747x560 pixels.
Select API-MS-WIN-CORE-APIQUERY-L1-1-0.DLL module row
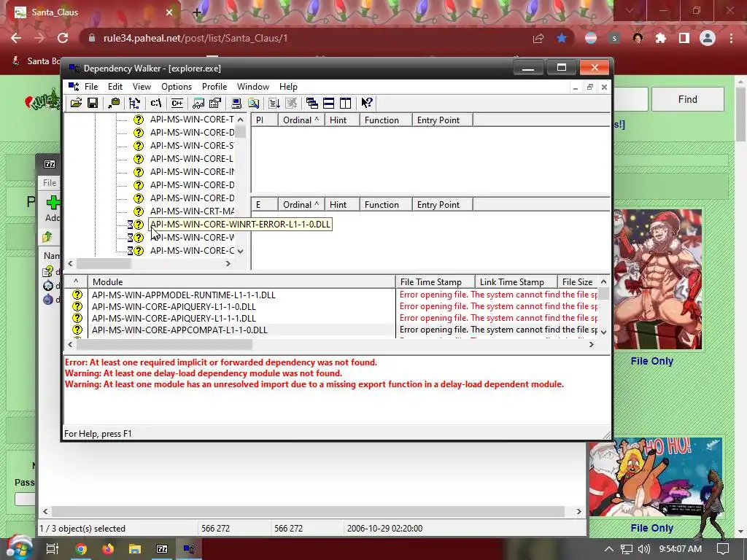coord(331,307)
